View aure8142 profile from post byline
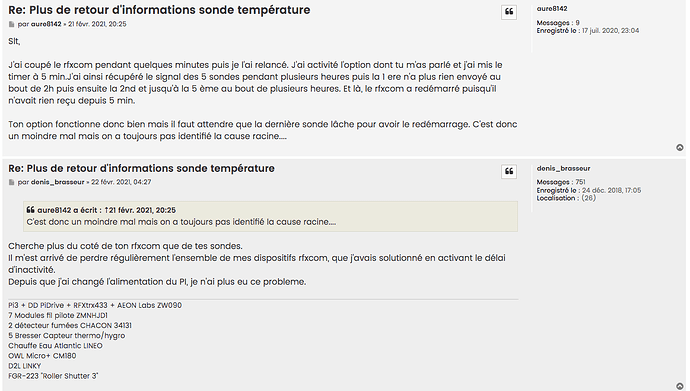 [46, 24]
